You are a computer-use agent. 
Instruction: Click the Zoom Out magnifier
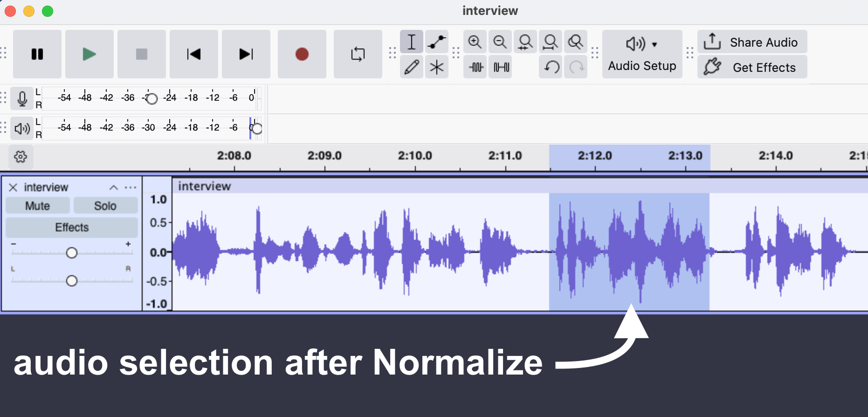tap(500, 42)
